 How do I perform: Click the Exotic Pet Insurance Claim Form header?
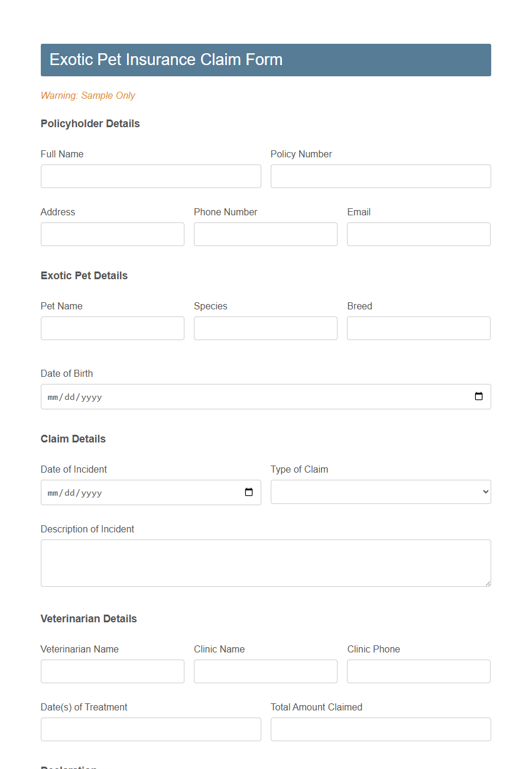pos(166,59)
